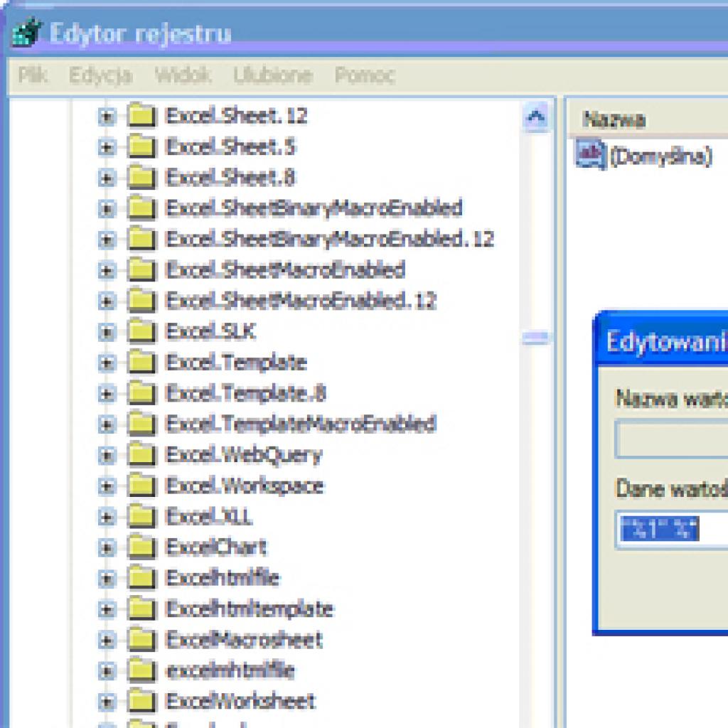
Task: Expand the ExcelChart key
Action: pos(107,547)
